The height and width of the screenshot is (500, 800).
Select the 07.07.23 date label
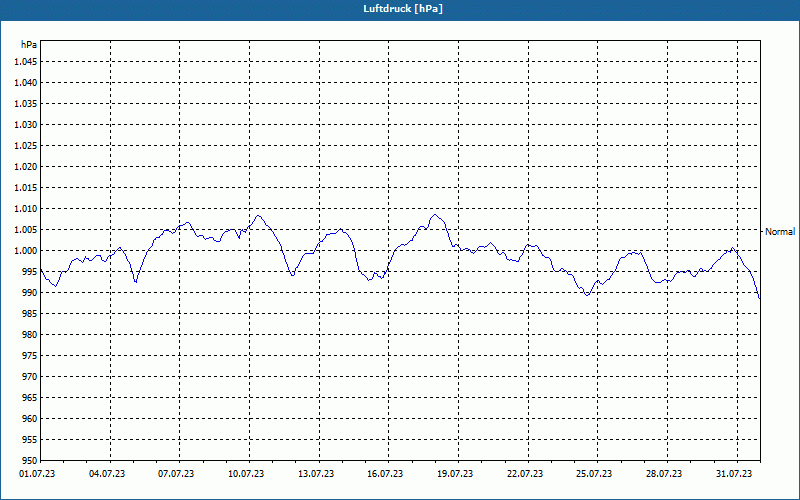click(x=176, y=474)
